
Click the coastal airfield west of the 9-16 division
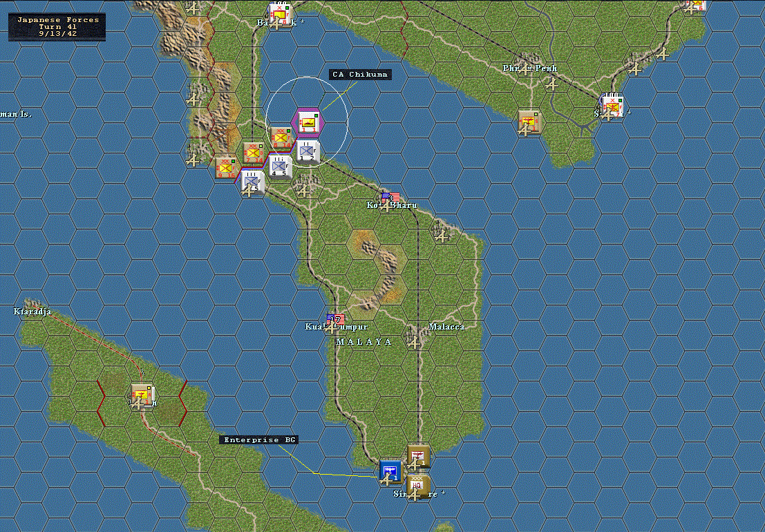pyautogui.click(x=193, y=160)
